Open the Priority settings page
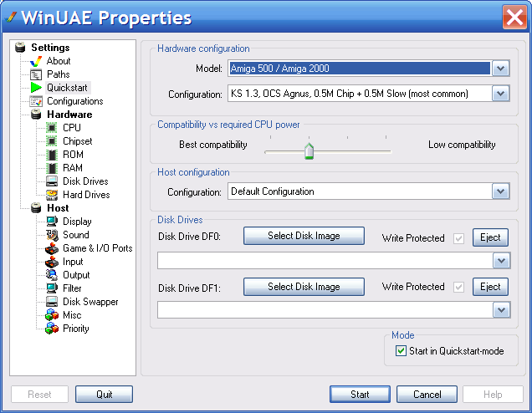The height and width of the screenshot is (413, 532). pyautogui.click(x=75, y=329)
